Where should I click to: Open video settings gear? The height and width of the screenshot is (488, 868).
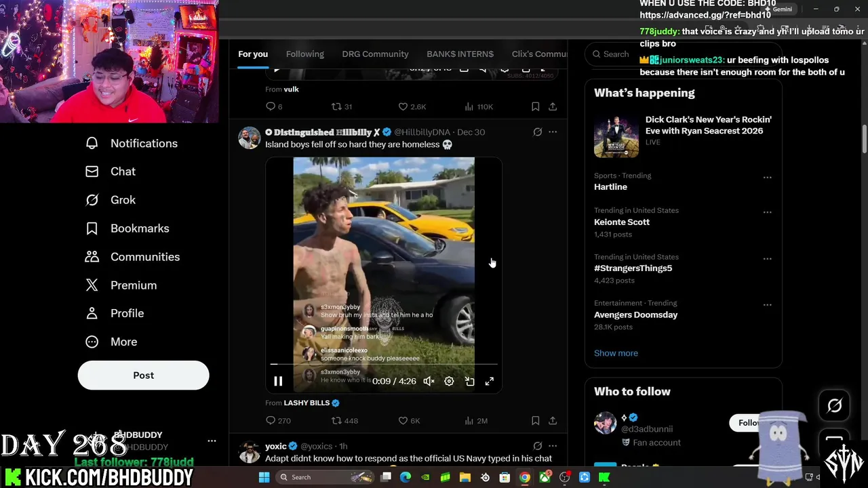(x=449, y=382)
